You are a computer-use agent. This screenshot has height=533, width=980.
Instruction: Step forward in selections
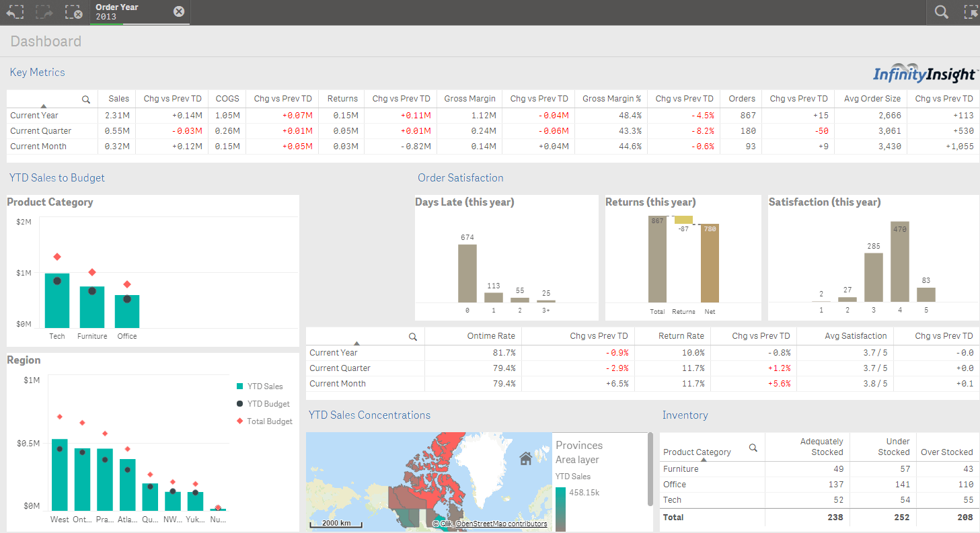(44, 11)
